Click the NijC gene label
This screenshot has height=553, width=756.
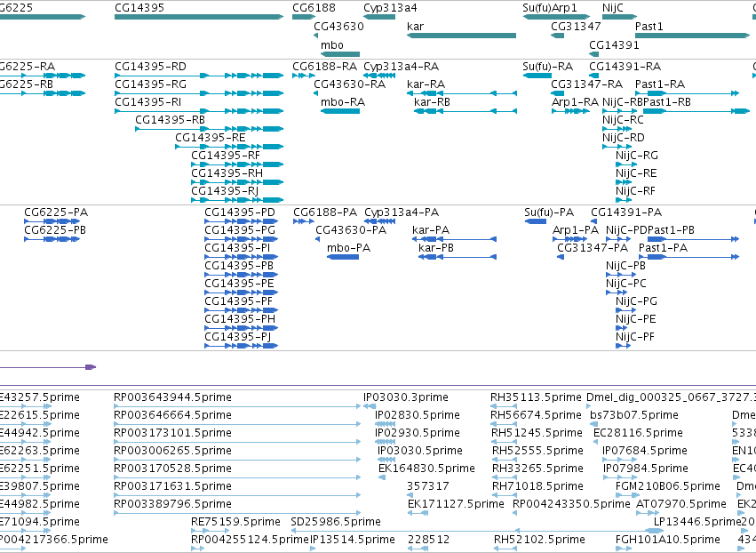612,8
